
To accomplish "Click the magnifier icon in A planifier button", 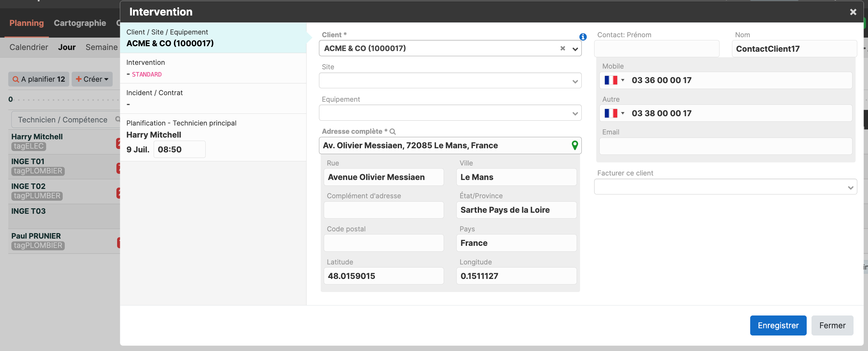I will pyautogui.click(x=15, y=79).
